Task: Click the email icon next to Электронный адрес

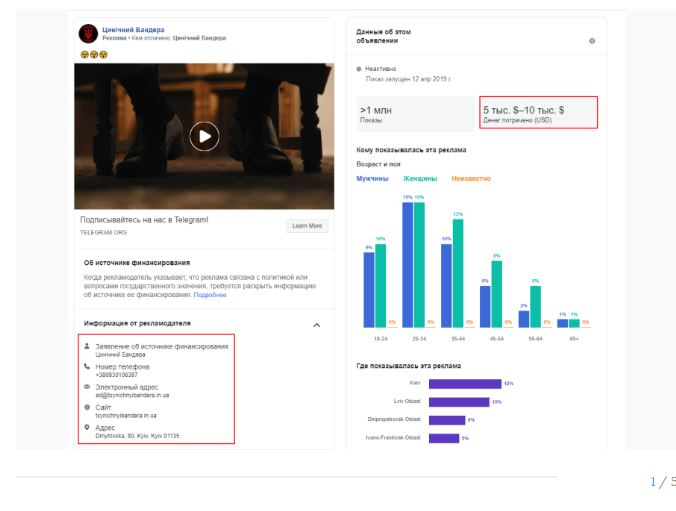Action: click(87, 386)
